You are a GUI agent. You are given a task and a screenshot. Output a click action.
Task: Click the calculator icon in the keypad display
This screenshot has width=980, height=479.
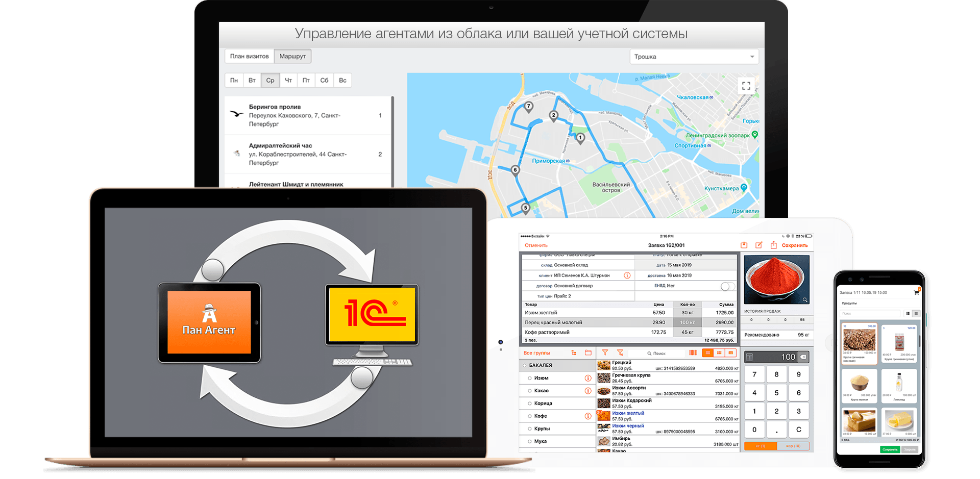pyautogui.click(x=750, y=357)
